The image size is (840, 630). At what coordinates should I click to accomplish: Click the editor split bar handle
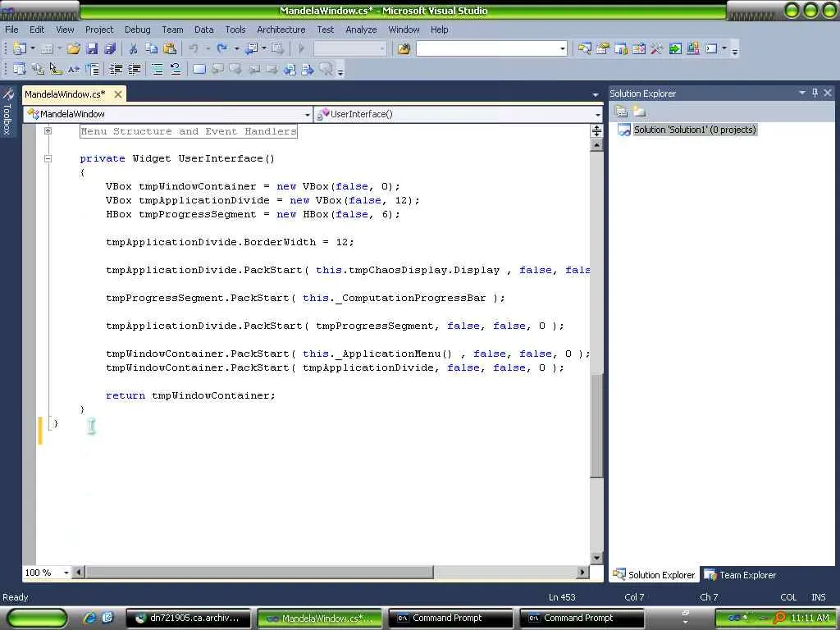click(596, 130)
